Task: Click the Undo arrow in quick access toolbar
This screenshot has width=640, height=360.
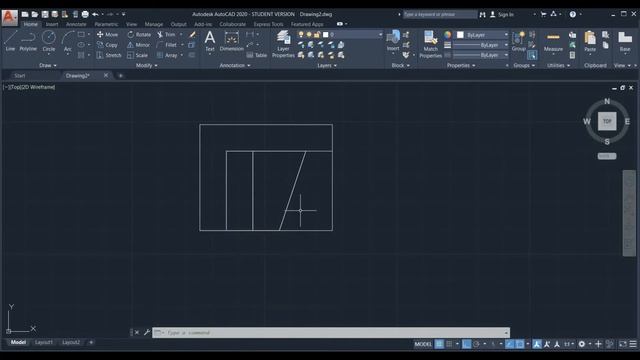Action: (95, 14)
